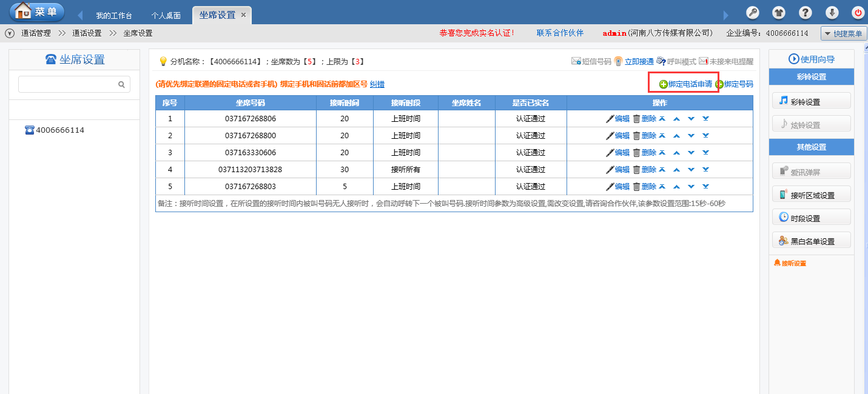Switch to the 我的工作台 tab

113,15
